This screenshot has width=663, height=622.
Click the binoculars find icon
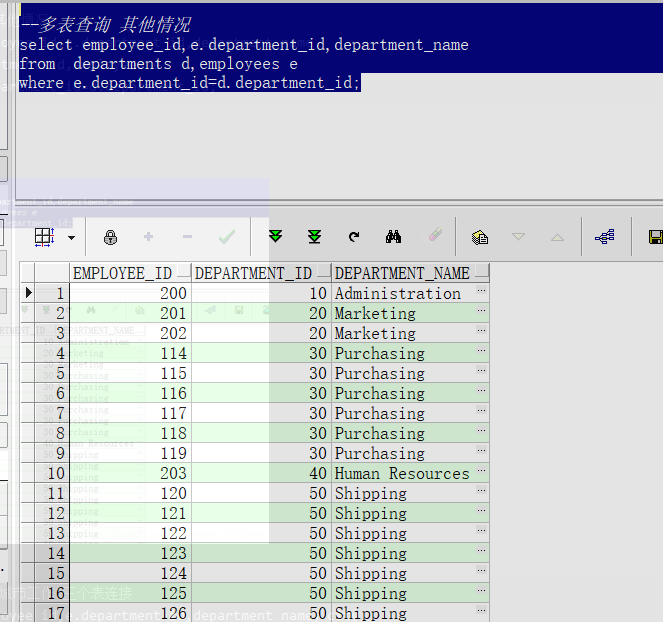coord(393,236)
